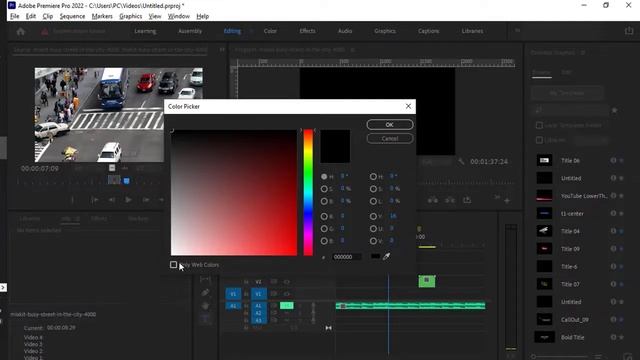
Task: Open the Editing workspace menu
Action: (x=251, y=31)
